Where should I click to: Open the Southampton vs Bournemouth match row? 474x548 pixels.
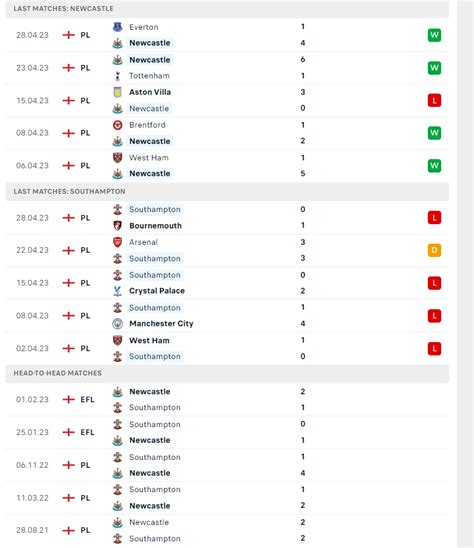[x=227, y=217]
